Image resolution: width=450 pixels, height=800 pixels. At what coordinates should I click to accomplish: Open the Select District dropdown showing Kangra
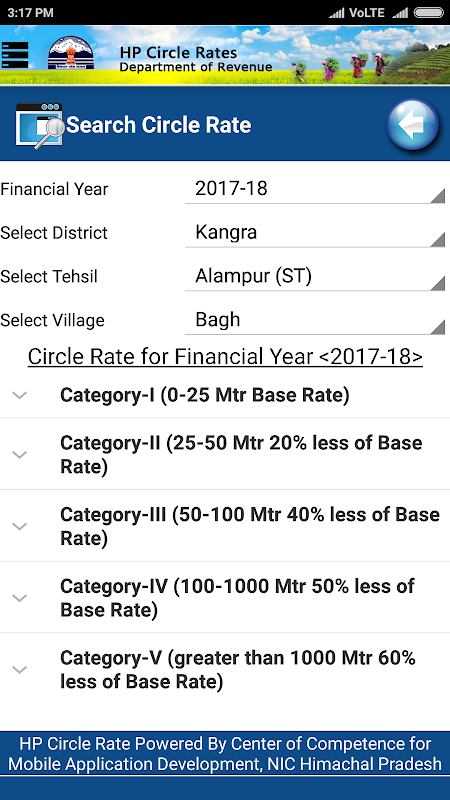tap(315, 233)
